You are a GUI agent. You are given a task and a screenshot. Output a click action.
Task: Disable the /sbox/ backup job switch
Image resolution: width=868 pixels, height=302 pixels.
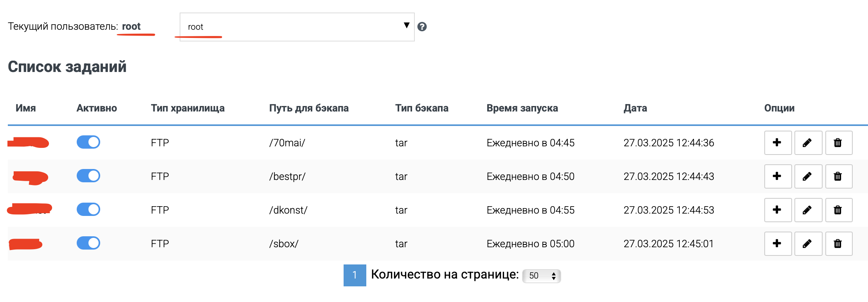click(88, 243)
